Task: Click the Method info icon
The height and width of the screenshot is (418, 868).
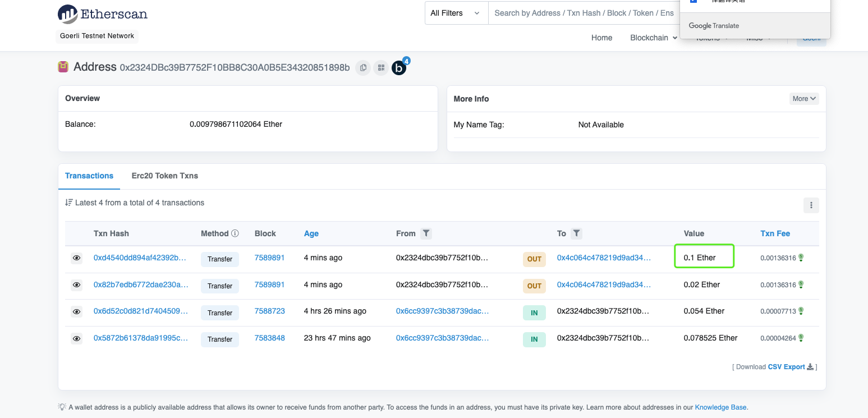Action: [x=235, y=233]
